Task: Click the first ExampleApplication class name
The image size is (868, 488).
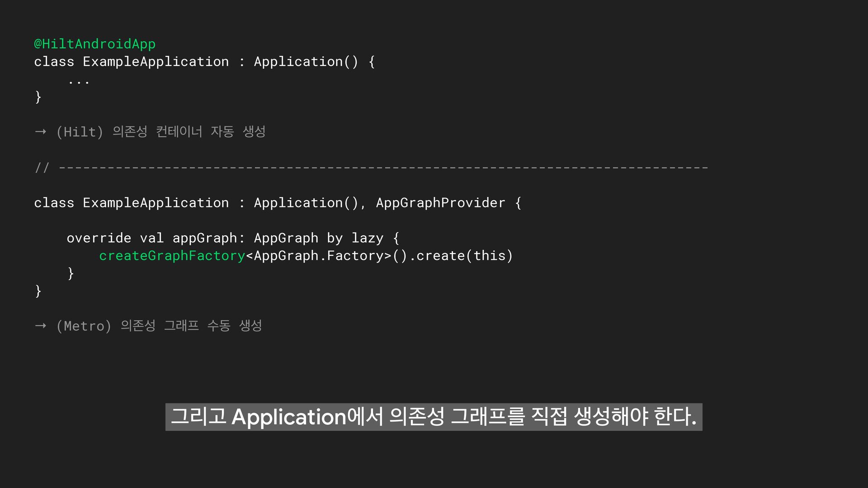Action: [156, 61]
